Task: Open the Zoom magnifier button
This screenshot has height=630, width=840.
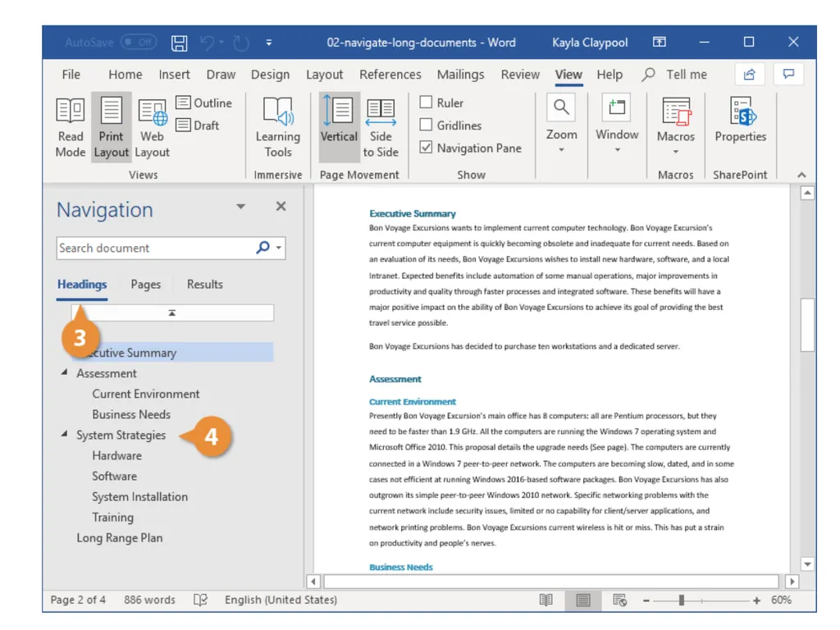Action: coord(561,107)
